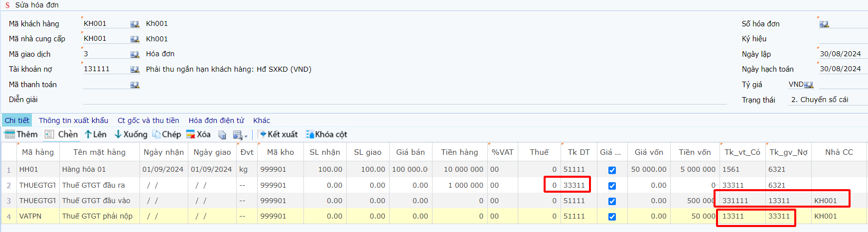Switch to the Thông tin xuất khẩu tab
The height and width of the screenshot is (232, 868).
[73, 120]
